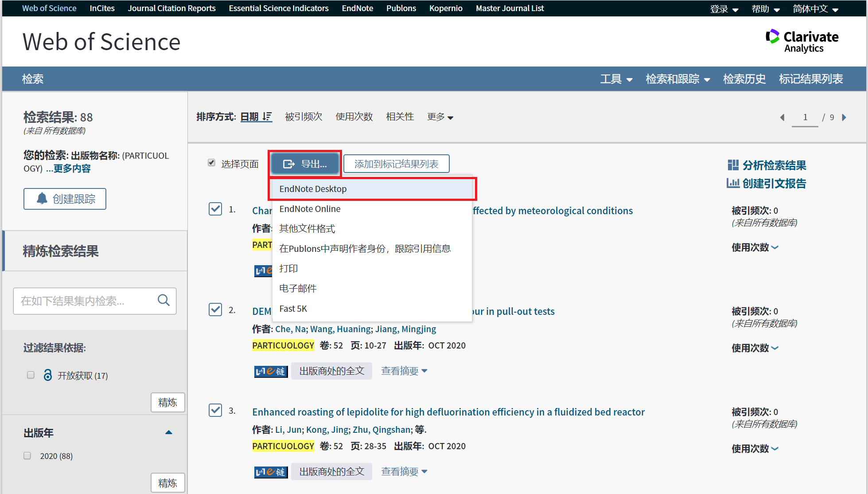Uncheck result 1 checkbox
The height and width of the screenshot is (494, 868).
pyautogui.click(x=215, y=209)
